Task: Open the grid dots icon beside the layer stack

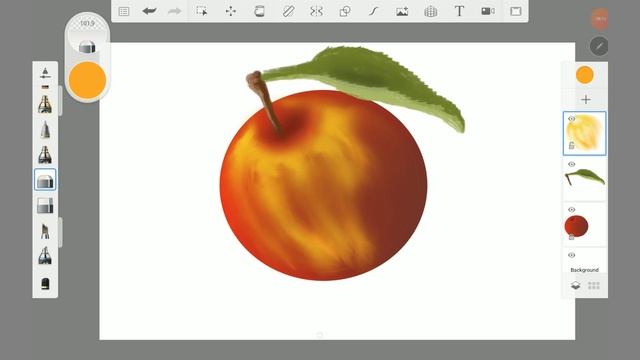Action: click(x=594, y=285)
